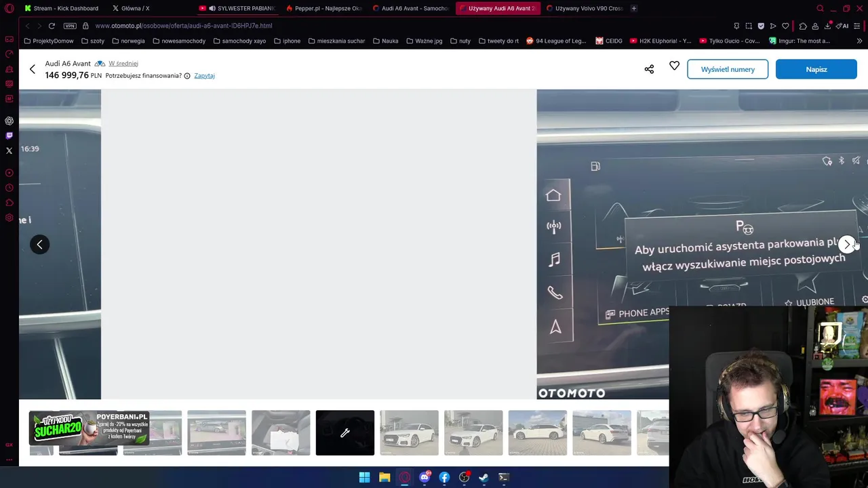Select the black wrench icon thumbnail
The width and height of the screenshot is (868, 488).
click(x=344, y=432)
